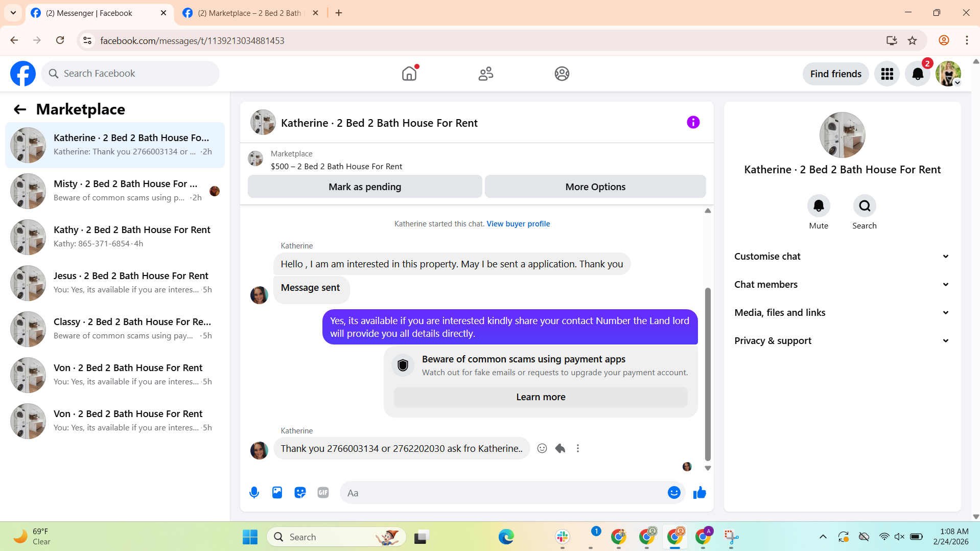React to Katherine's last message
Image resolution: width=980 pixels, height=551 pixels.
(x=542, y=448)
